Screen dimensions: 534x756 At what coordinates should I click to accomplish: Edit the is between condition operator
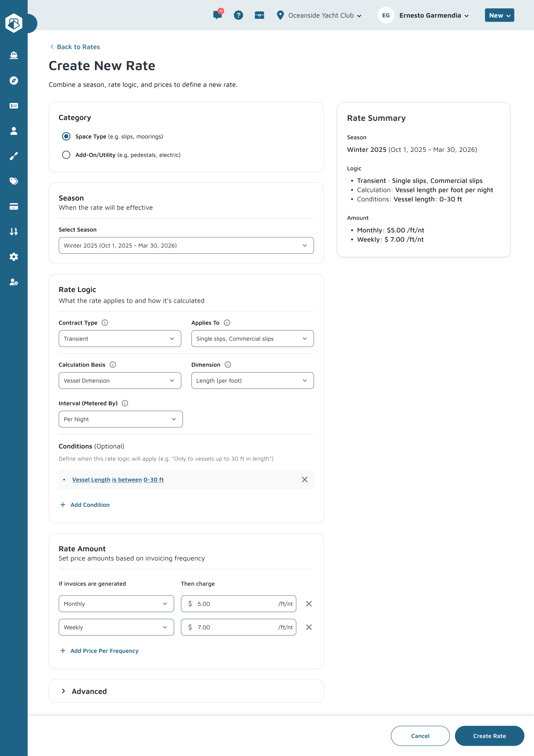[127, 480]
